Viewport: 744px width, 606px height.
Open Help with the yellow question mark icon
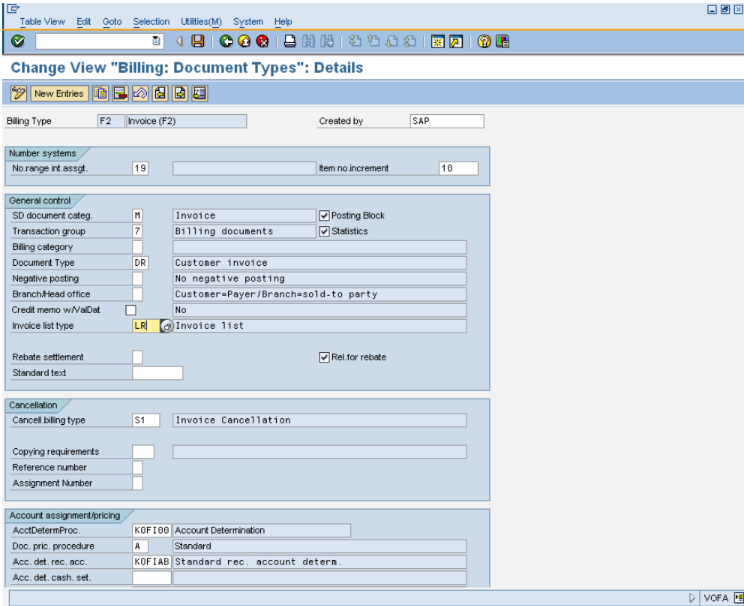pos(484,41)
